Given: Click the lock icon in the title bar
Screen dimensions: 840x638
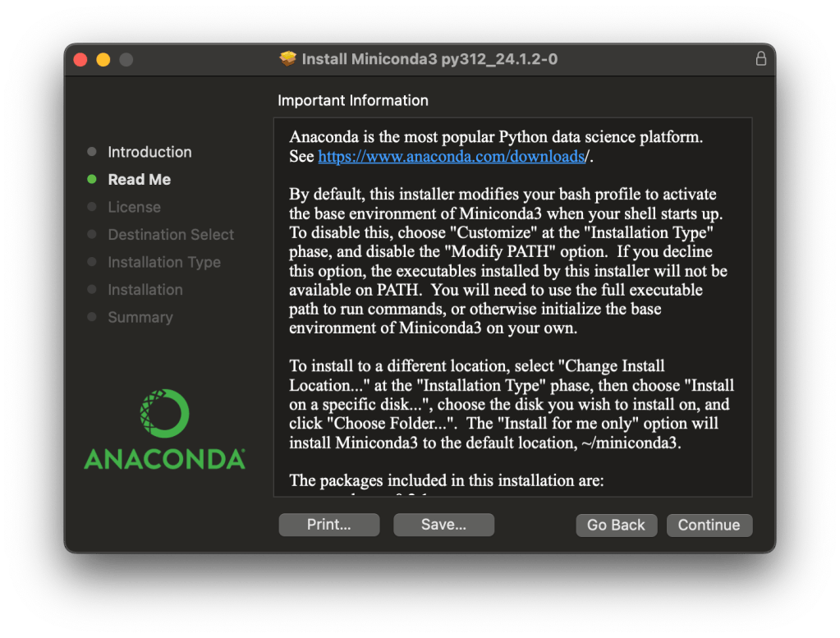Looking at the screenshot, I should click(x=760, y=59).
